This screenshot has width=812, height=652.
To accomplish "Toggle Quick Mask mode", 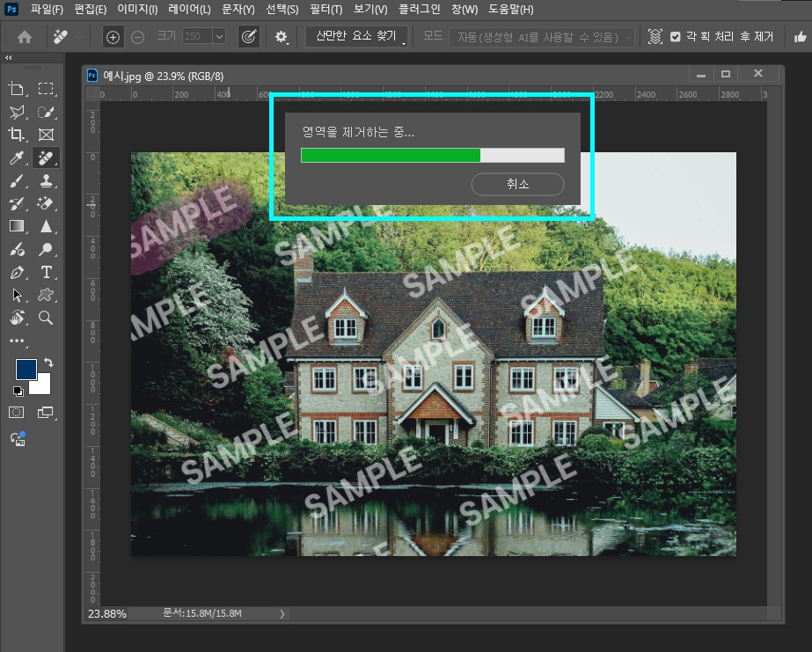I will (x=17, y=412).
